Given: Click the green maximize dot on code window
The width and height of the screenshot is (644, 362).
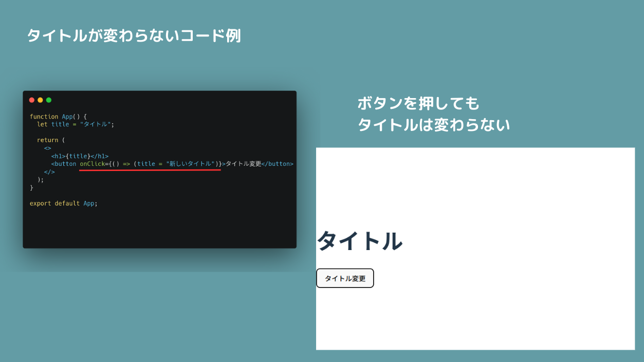Looking at the screenshot, I should click(49, 100).
